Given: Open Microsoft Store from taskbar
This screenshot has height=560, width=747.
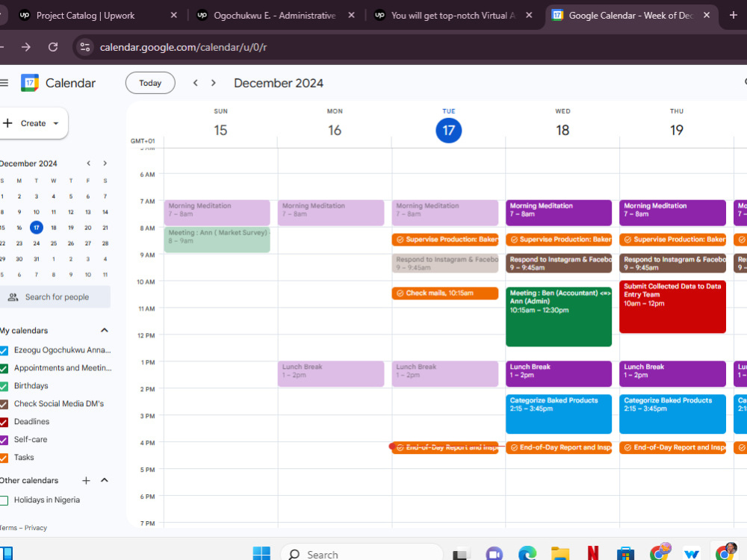Looking at the screenshot, I should 625,554.
